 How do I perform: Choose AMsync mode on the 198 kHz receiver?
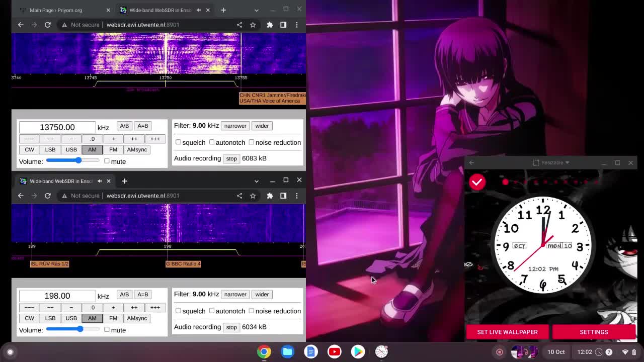point(137,318)
